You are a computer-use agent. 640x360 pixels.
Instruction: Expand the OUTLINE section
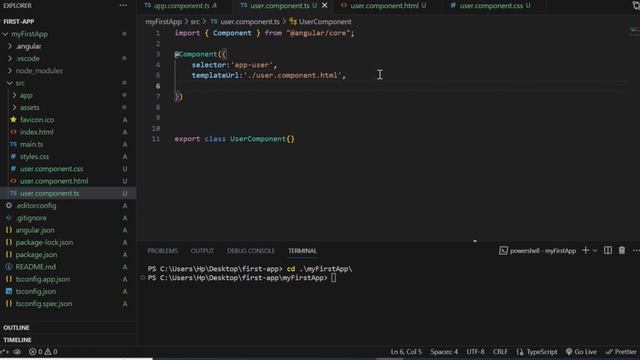click(16, 328)
